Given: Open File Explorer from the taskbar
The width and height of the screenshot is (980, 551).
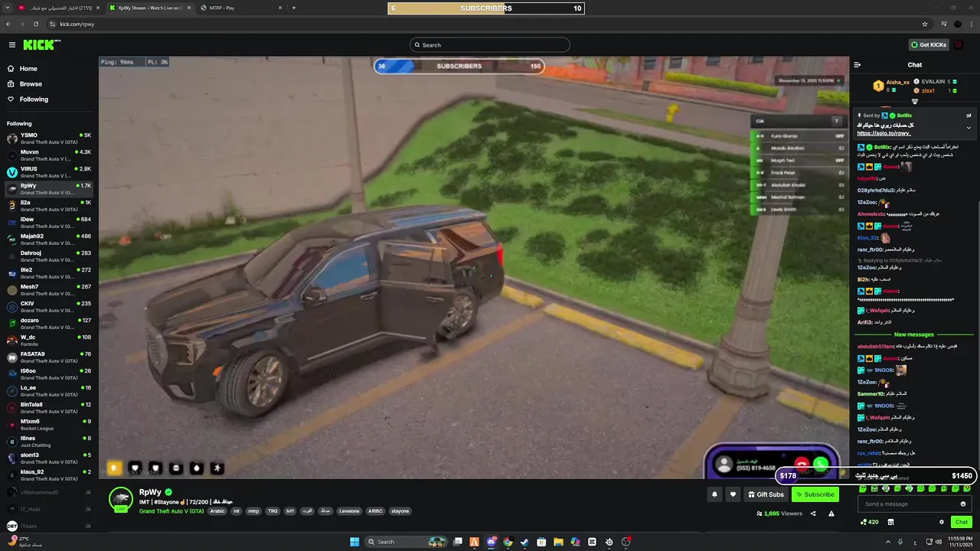Looking at the screenshot, I should pos(558,542).
